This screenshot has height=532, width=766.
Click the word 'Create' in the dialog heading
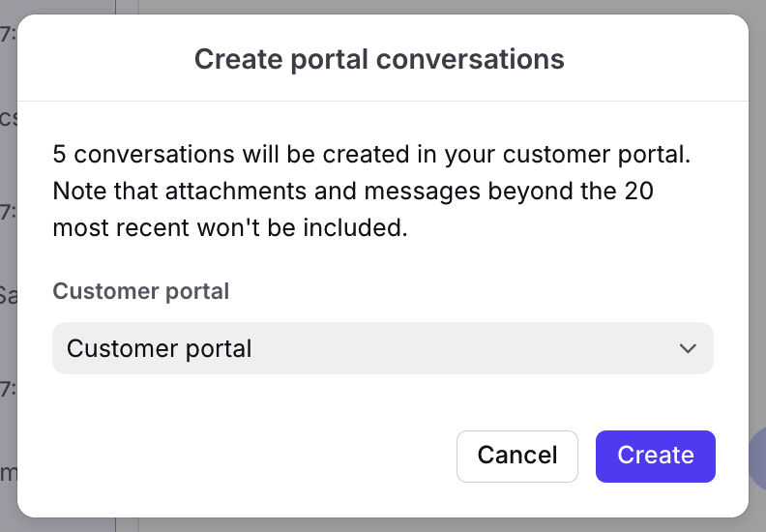tap(235, 59)
